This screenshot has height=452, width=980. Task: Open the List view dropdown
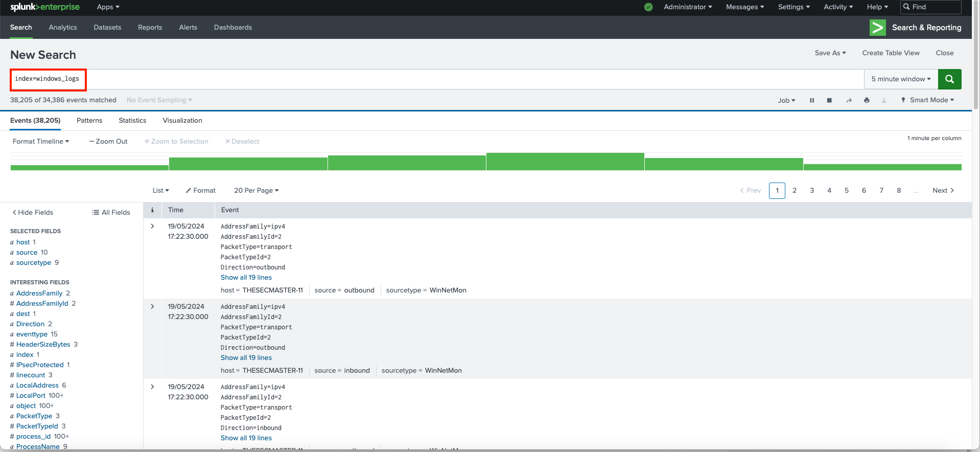(x=160, y=191)
